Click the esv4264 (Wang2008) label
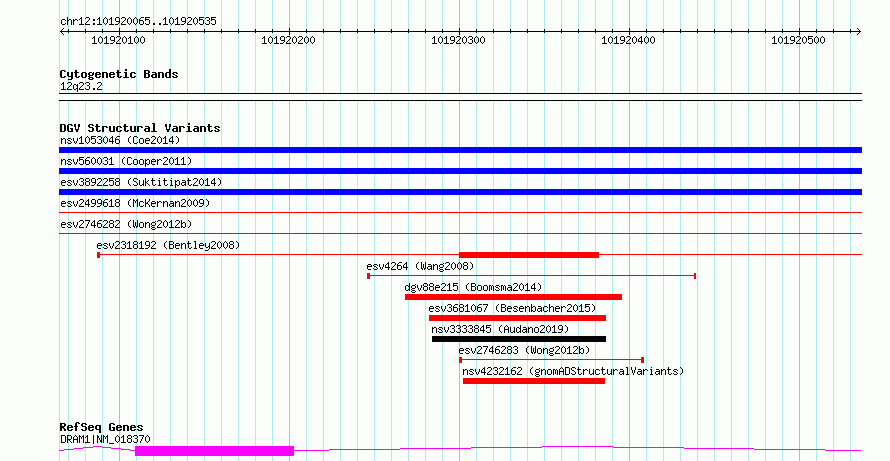 coord(420,266)
